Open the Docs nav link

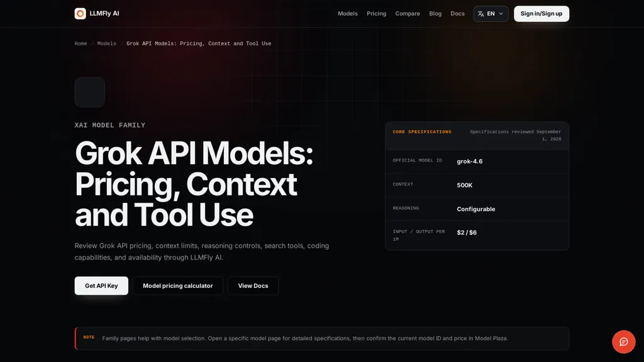(x=458, y=14)
